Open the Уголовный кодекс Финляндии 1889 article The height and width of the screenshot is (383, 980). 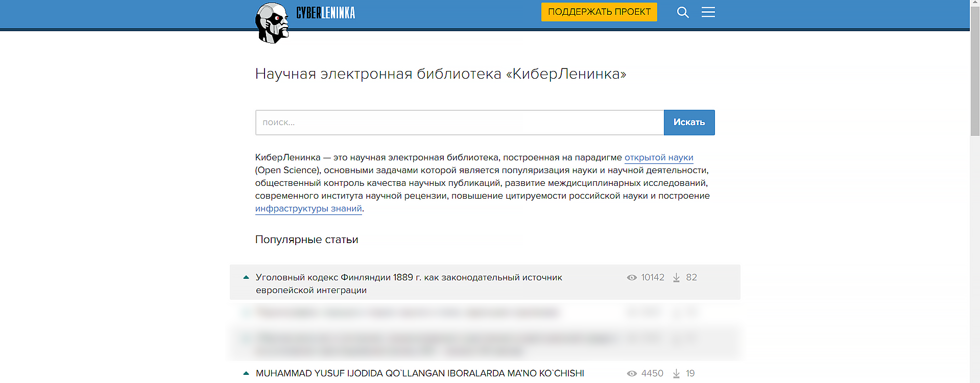(409, 283)
